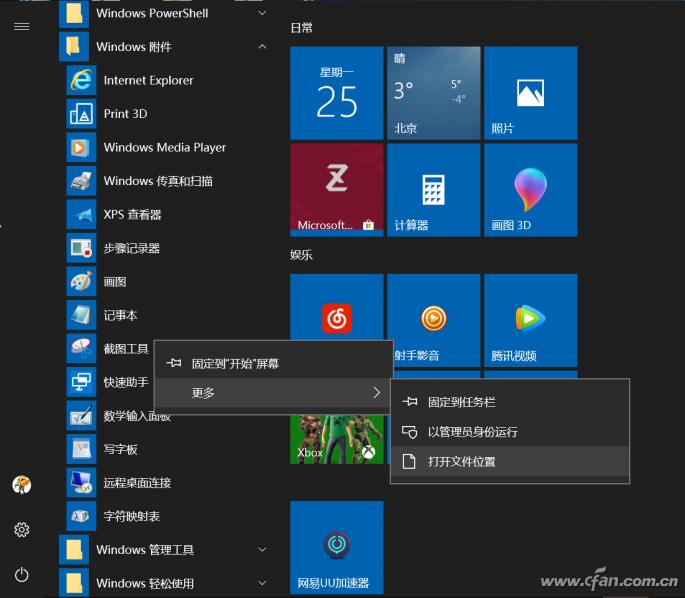Open the calendar tile showing 25
This screenshot has height=598, width=685.
337,93
